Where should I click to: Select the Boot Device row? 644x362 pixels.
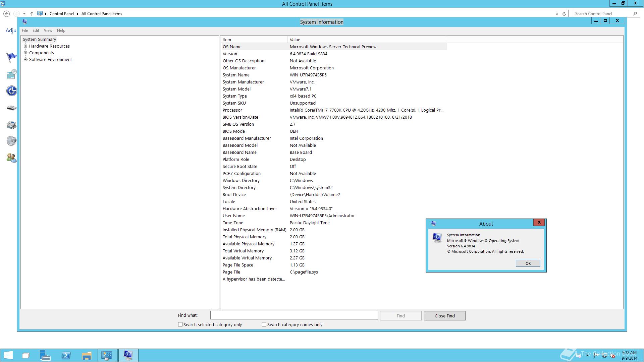click(x=334, y=195)
